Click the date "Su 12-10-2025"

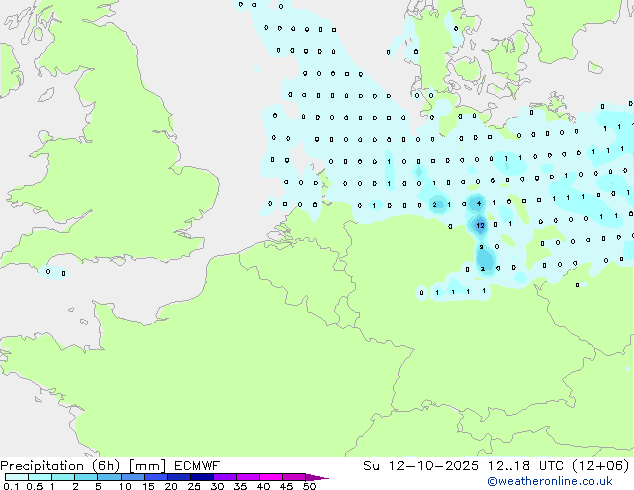pyautogui.click(x=421, y=466)
